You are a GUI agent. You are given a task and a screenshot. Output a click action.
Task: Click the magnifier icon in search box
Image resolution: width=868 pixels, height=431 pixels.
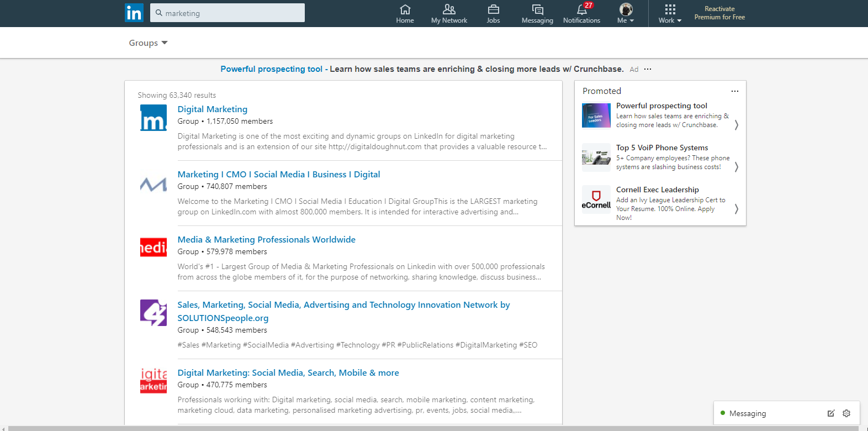click(159, 13)
